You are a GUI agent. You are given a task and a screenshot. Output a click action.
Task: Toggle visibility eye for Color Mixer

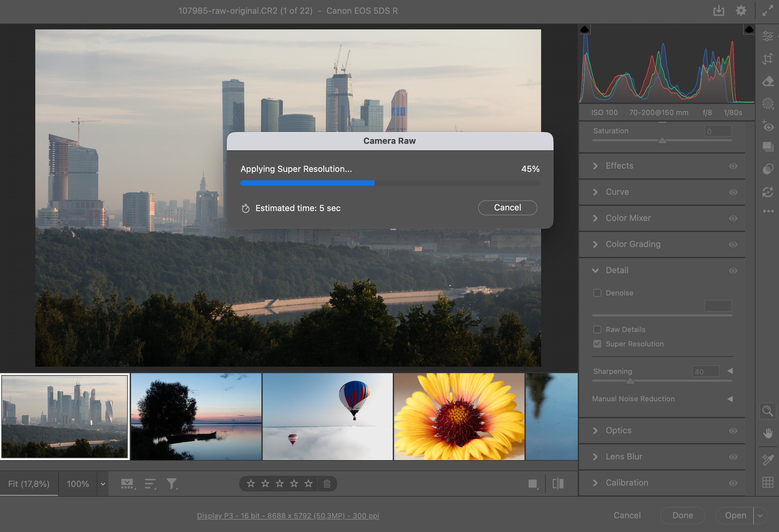point(733,218)
